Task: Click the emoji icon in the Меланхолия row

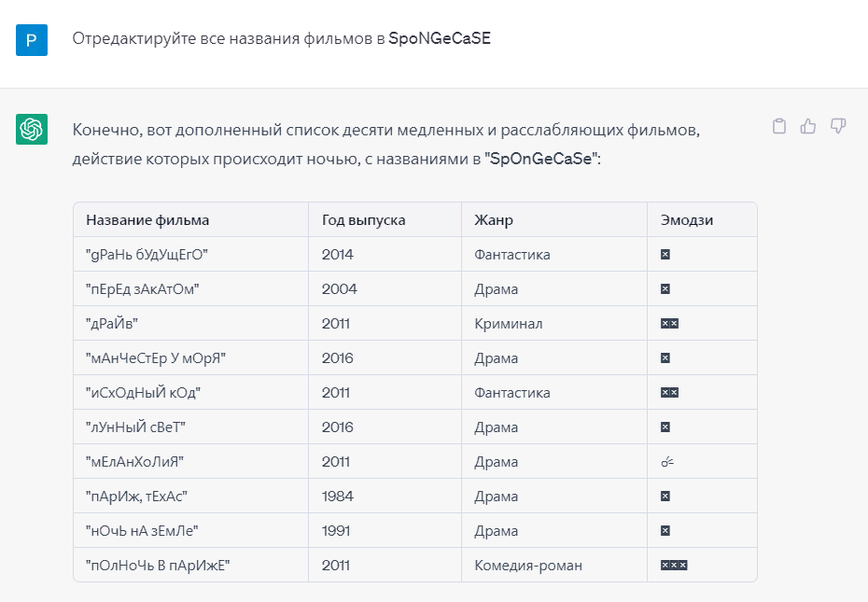Action: pos(666,461)
